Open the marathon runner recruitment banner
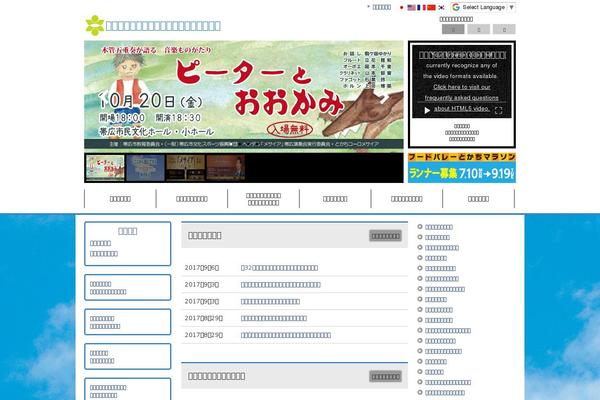This screenshot has width=600, height=400. (461, 168)
